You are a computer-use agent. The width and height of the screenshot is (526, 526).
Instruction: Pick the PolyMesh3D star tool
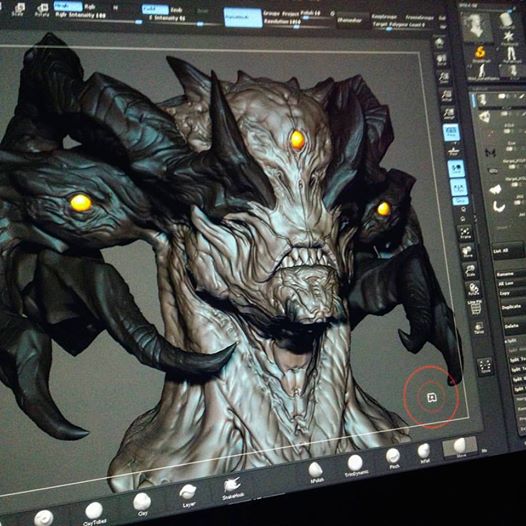509,38
